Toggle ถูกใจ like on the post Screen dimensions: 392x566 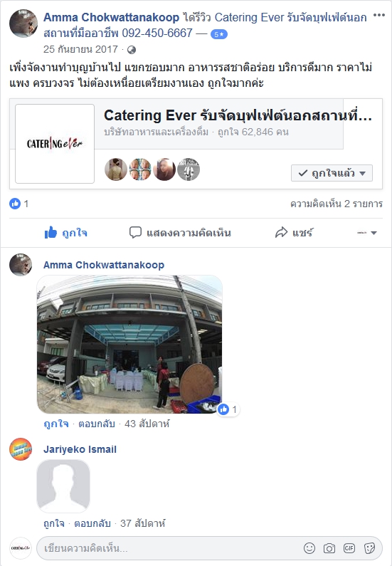coord(65,233)
